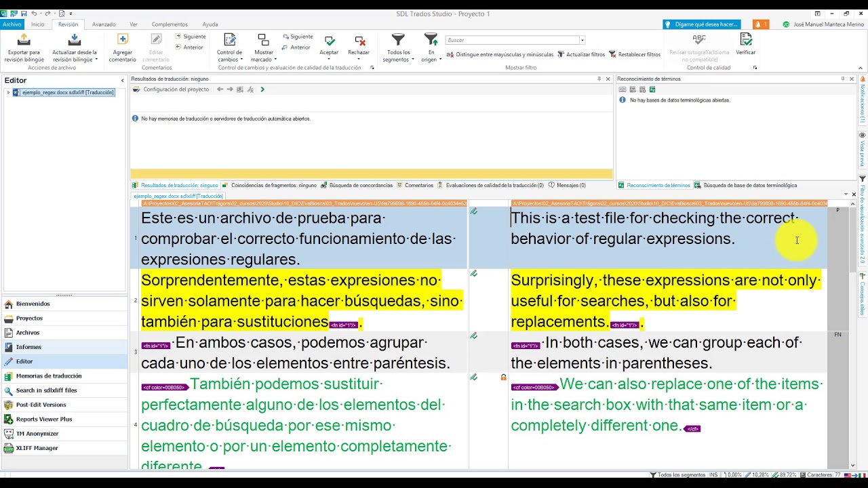The height and width of the screenshot is (488, 868).
Task: Click Restablecer filtros
Action: (634, 54)
